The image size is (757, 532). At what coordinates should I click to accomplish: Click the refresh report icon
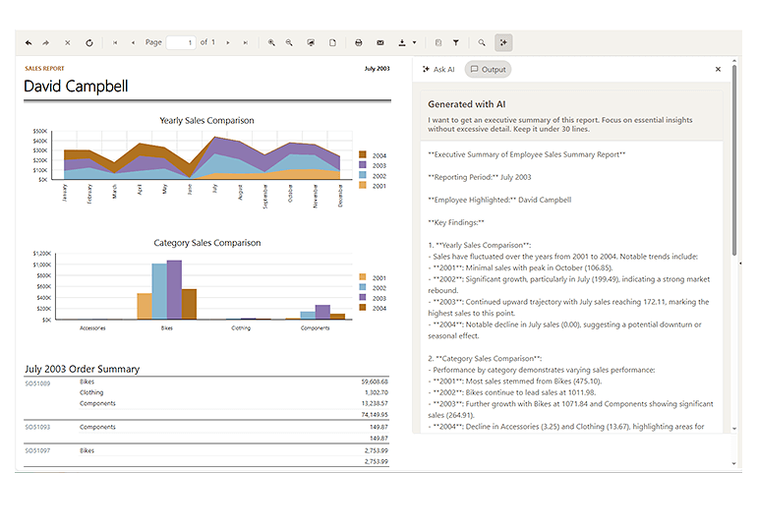click(89, 43)
